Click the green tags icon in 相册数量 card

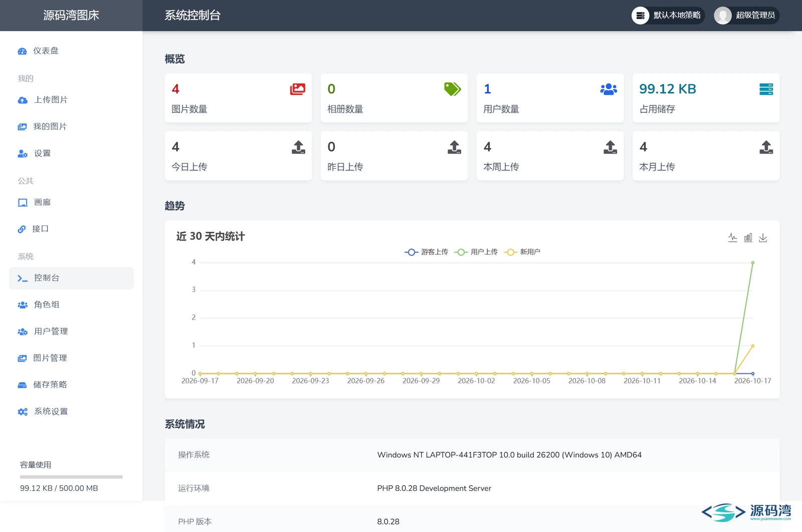453,89
